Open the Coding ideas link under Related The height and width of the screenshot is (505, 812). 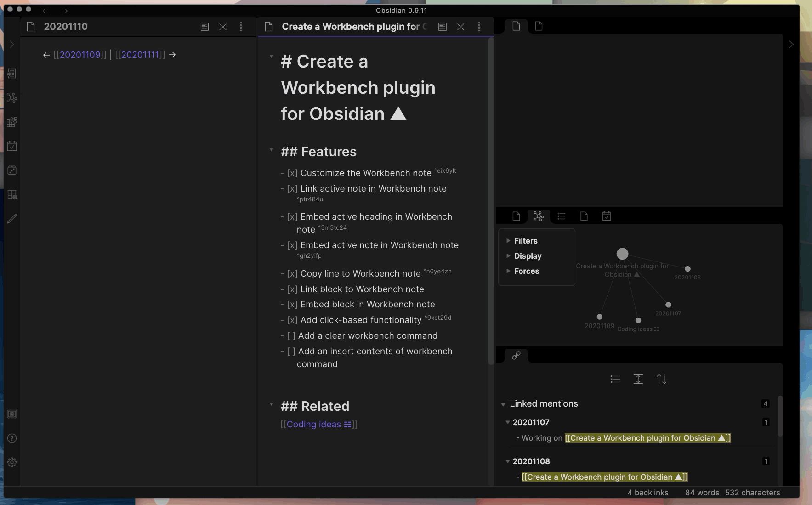click(319, 424)
